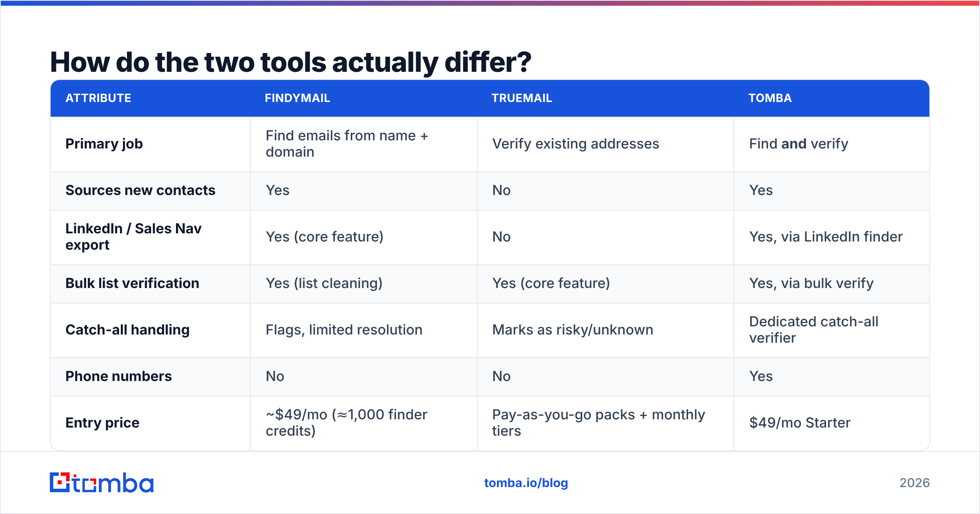
Task: Click the TRUEMAIL column header
Action: coord(521,98)
